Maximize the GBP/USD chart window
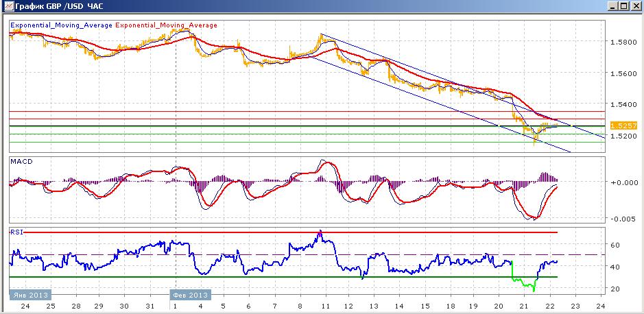 coord(624,7)
